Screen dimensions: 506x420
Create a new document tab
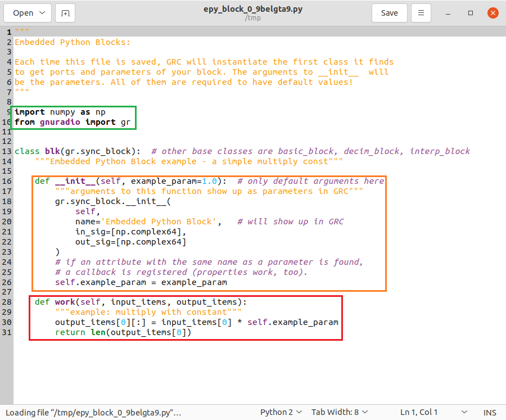pos(66,13)
